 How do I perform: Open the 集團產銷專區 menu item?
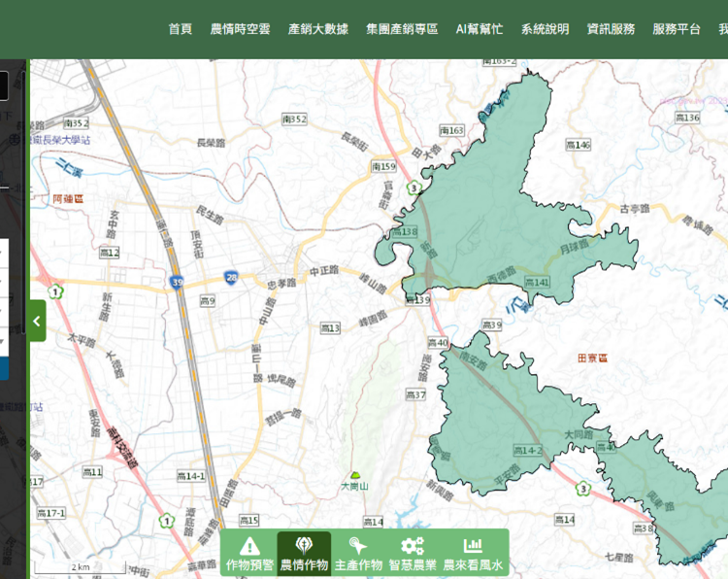point(402,29)
